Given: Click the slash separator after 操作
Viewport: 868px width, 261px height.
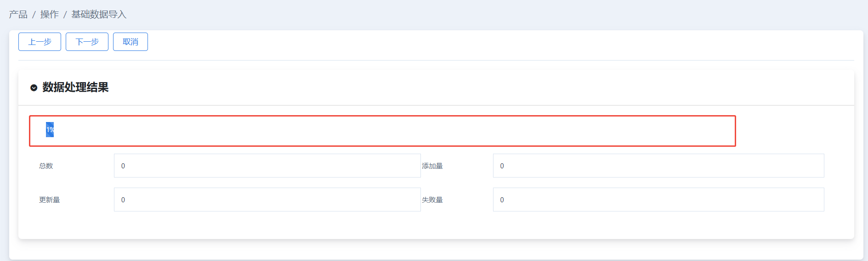Looking at the screenshot, I should point(65,15).
